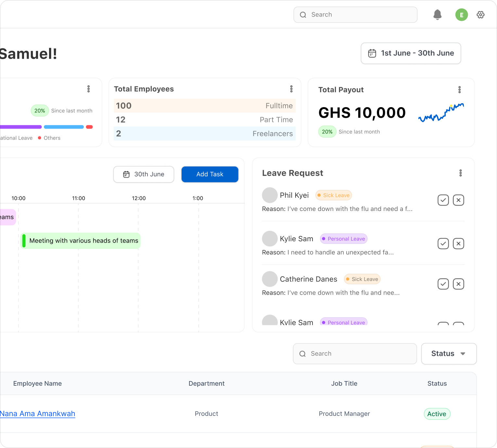Image resolution: width=497 pixels, height=448 pixels.
Task: Click Catherine Danes' name
Action: coord(309,279)
